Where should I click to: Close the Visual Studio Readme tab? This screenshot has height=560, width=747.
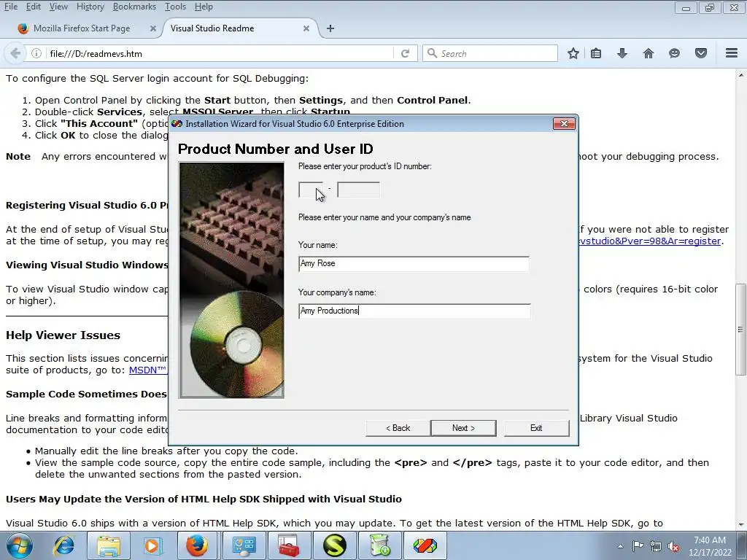pyautogui.click(x=306, y=28)
